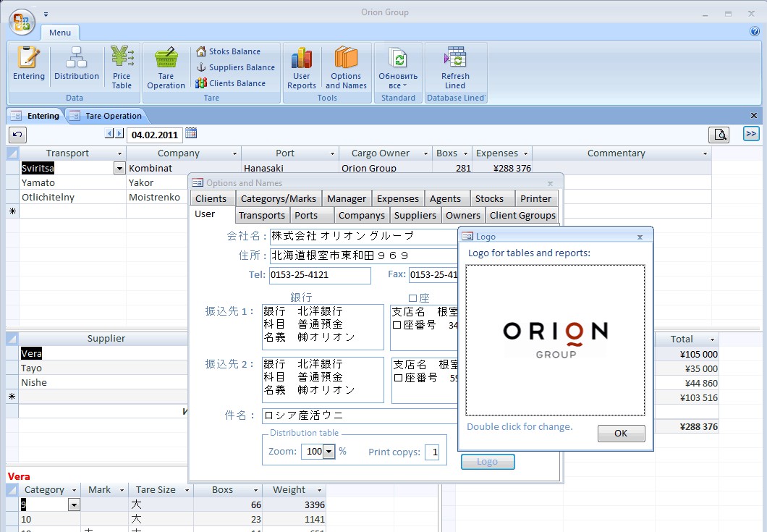
Task: Click the undo arrow button beside date
Action: click(x=17, y=135)
